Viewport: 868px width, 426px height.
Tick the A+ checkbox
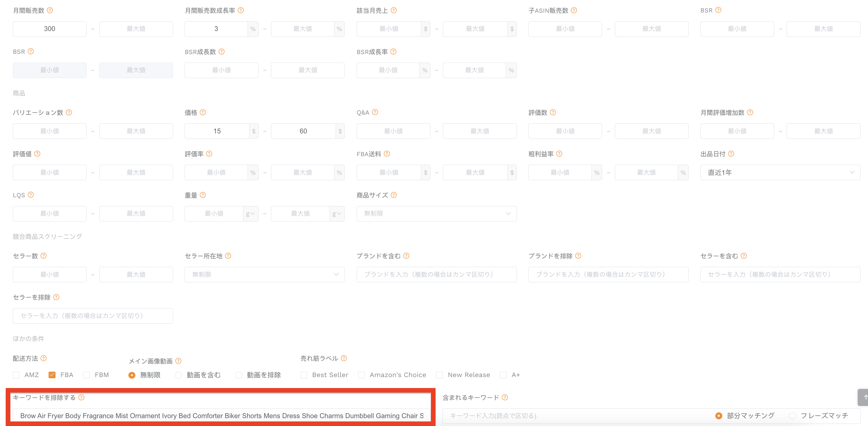504,375
